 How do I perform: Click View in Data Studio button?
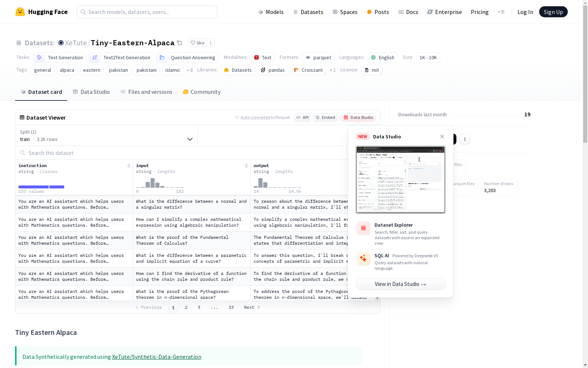401,284
